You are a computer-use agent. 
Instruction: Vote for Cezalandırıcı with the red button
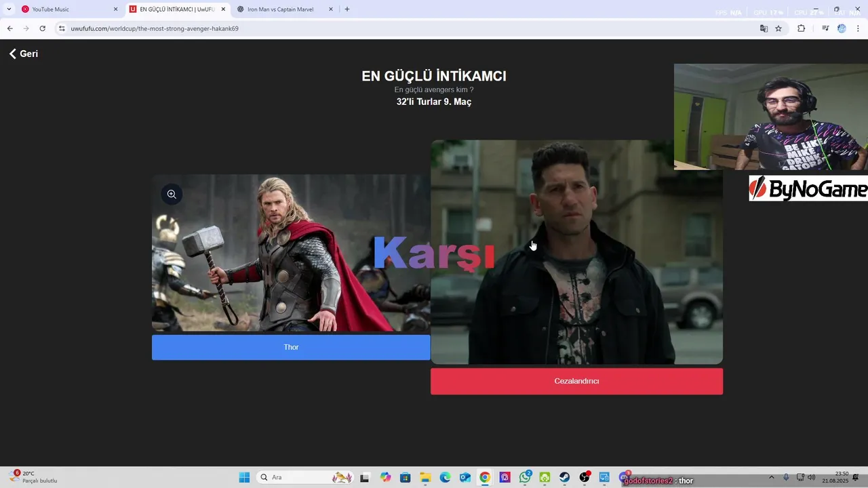tap(576, 381)
